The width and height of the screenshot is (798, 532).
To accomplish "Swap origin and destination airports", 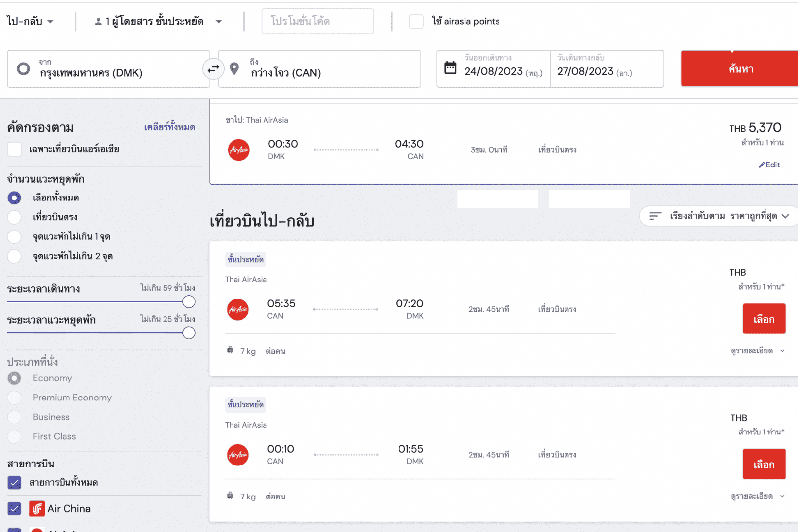I will click(213, 69).
